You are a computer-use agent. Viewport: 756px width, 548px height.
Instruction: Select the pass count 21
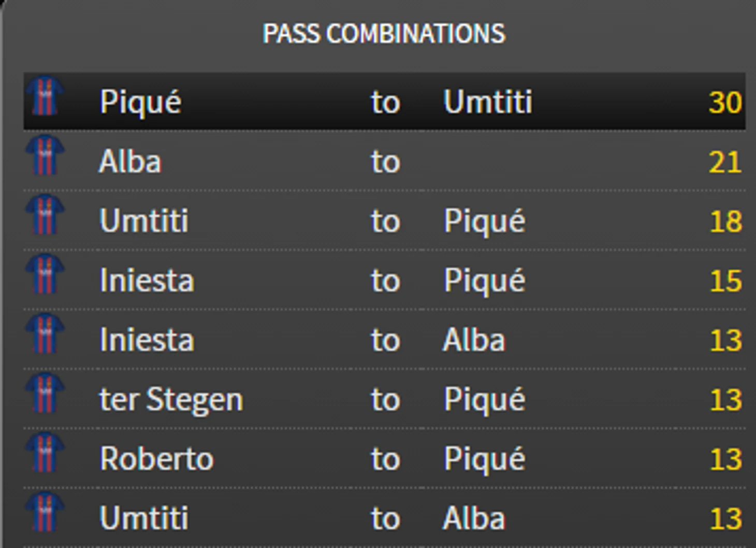(x=725, y=162)
